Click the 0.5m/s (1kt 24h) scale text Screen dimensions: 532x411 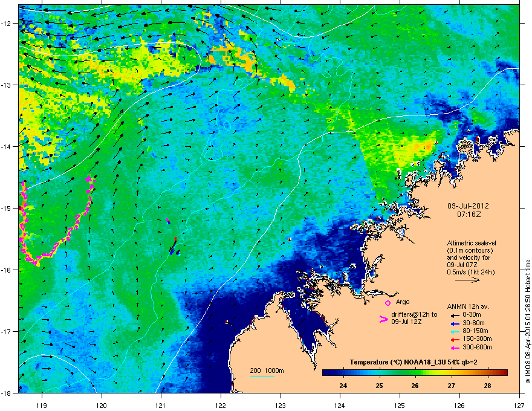click(471, 272)
